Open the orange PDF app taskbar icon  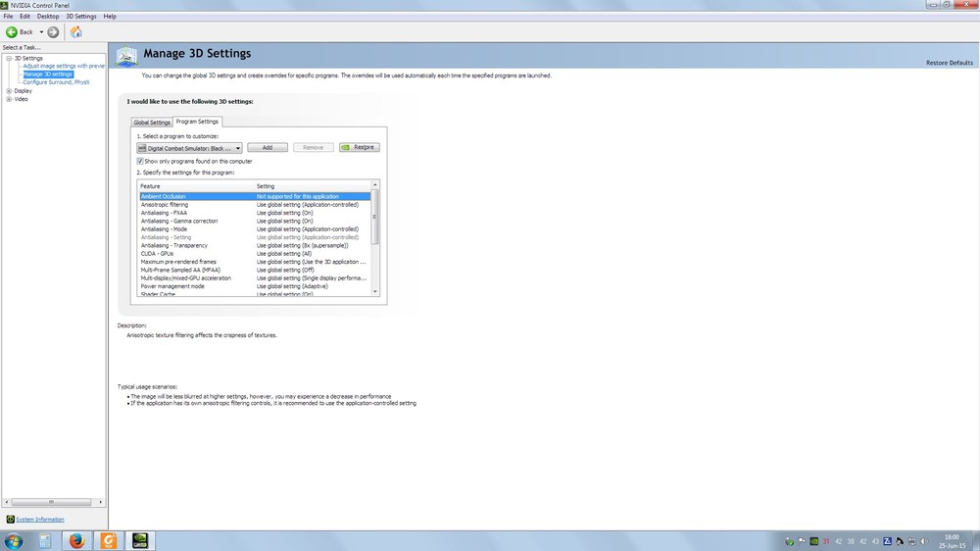point(109,541)
